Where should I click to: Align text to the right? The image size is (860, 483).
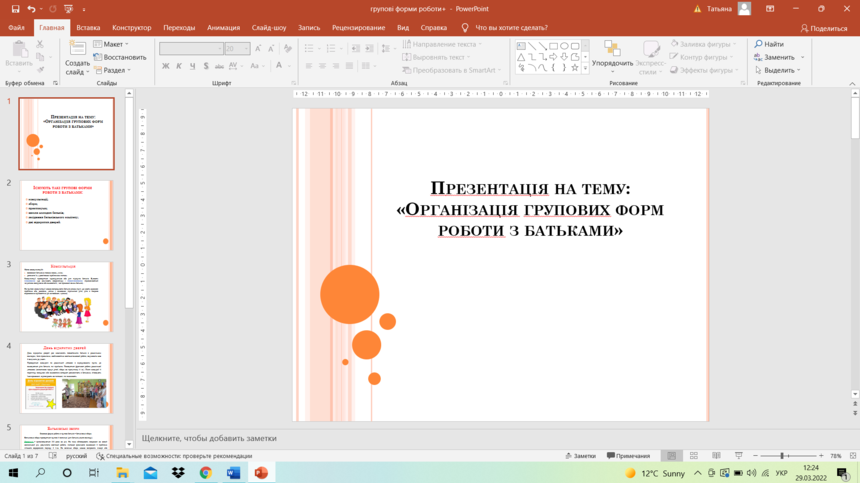pyautogui.click(x=336, y=66)
